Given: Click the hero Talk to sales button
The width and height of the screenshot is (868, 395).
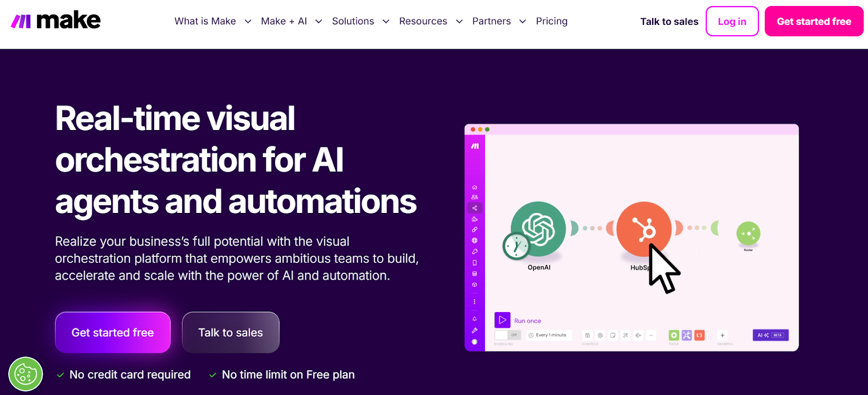Looking at the screenshot, I should pyautogui.click(x=231, y=332).
